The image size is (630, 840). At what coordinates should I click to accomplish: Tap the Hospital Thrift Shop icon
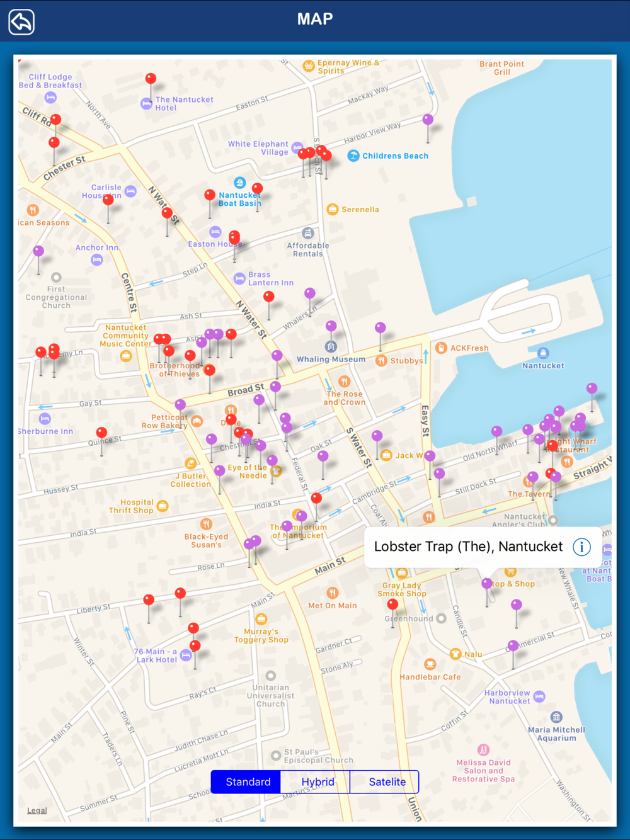point(163,506)
